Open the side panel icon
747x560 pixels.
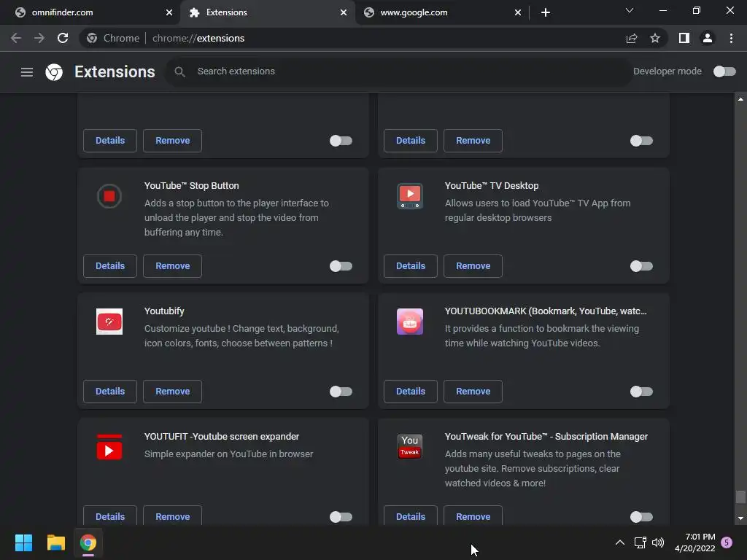coord(684,38)
